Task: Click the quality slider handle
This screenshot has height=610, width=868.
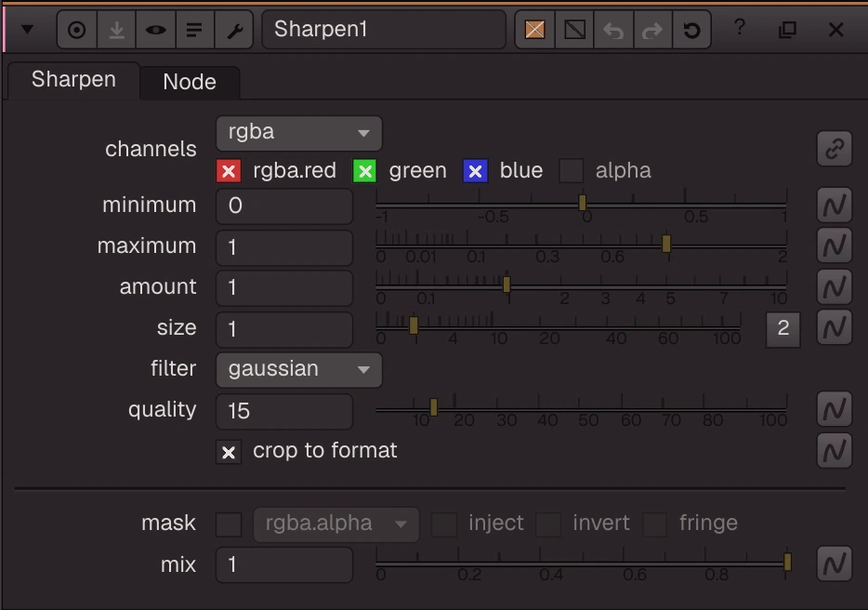Action: coord(433,407)
